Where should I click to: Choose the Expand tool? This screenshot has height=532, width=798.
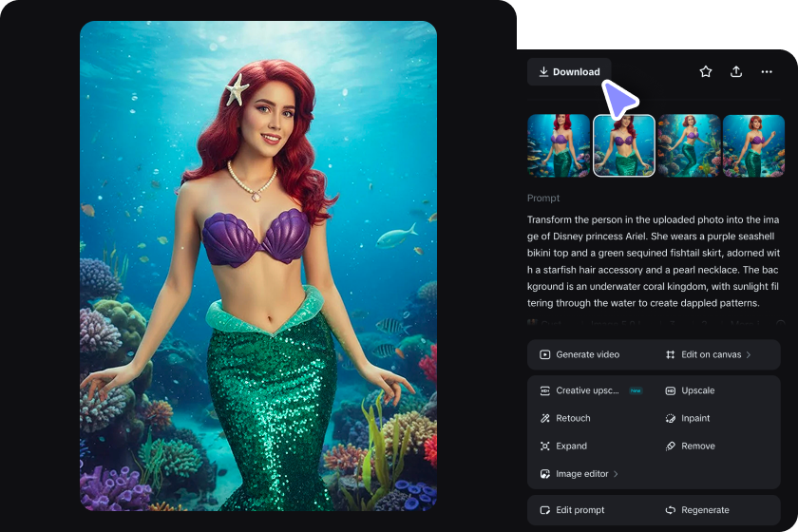(x=563, y=446)
